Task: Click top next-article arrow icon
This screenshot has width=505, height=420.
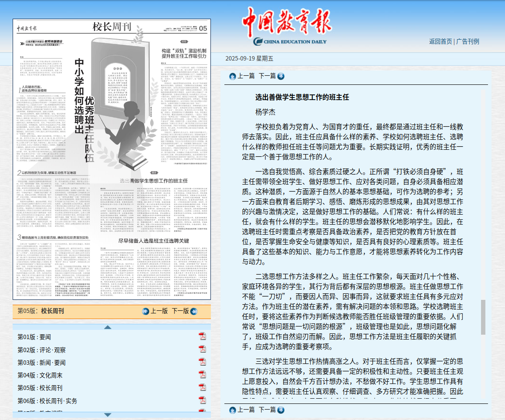Action: (281, 76)
